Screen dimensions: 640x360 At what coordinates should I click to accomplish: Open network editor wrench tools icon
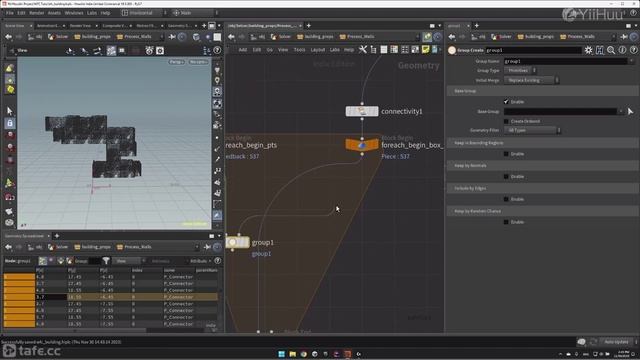point(362,50)
